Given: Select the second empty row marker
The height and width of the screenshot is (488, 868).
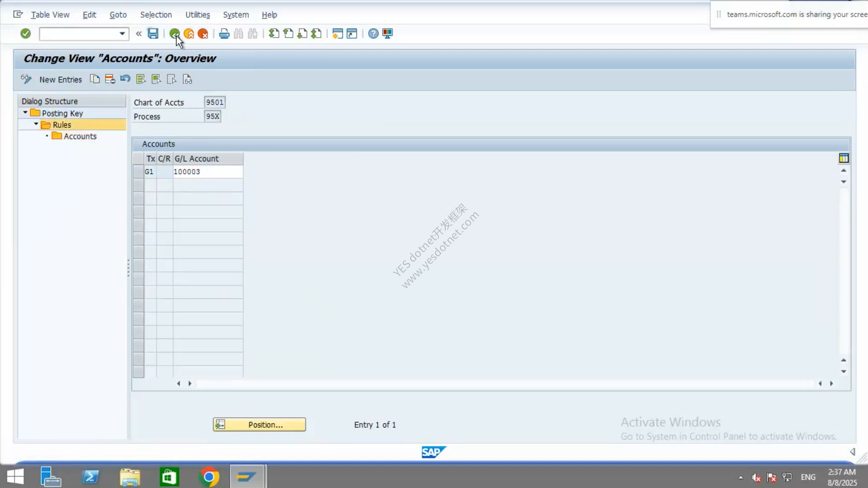Looking at the screenshot, I should coord(138,198).
